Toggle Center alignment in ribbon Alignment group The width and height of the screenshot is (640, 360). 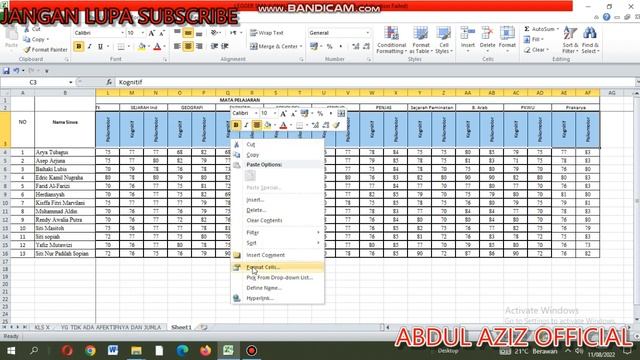pos(188,47)
